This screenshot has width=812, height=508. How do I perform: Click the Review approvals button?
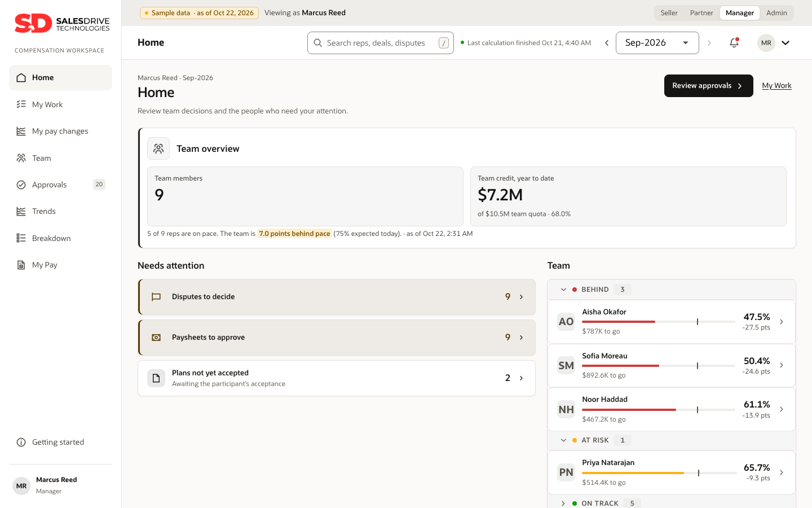709,86
